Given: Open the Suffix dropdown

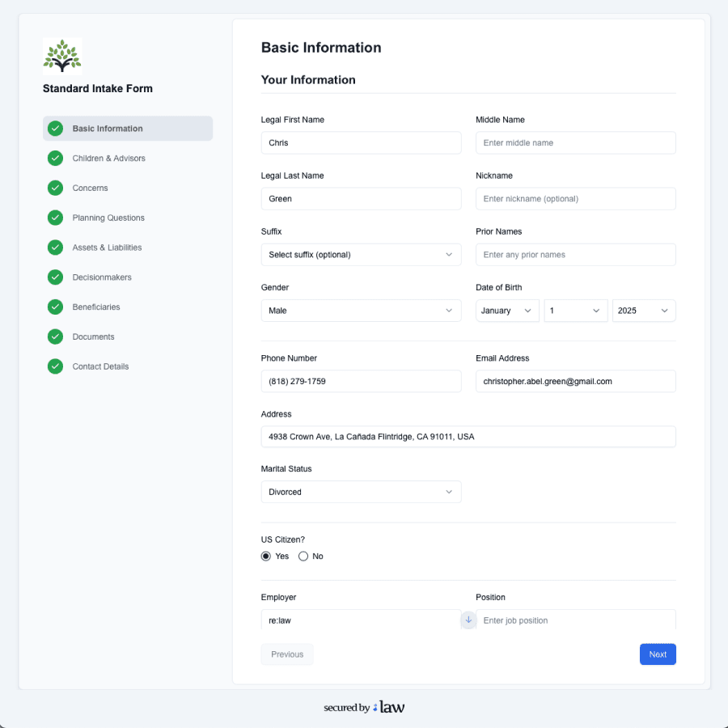Looking at the screenshot, I should [361, 255].
